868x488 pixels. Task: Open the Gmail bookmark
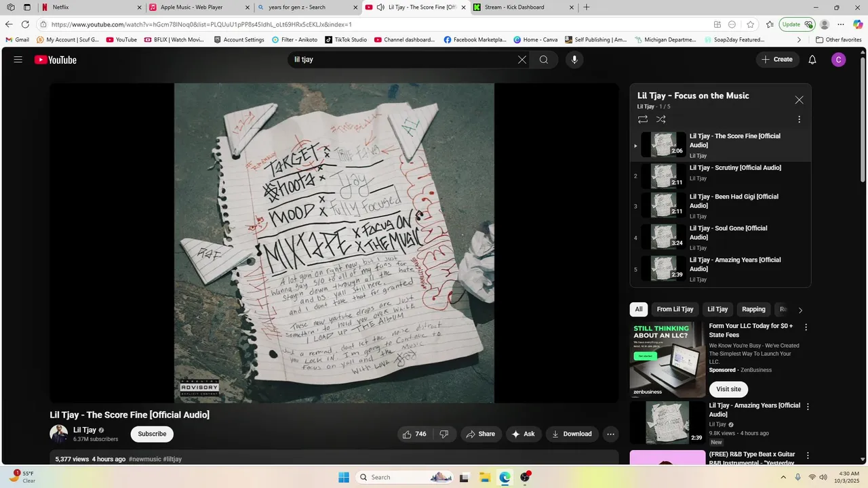click(x=18, y=40)
